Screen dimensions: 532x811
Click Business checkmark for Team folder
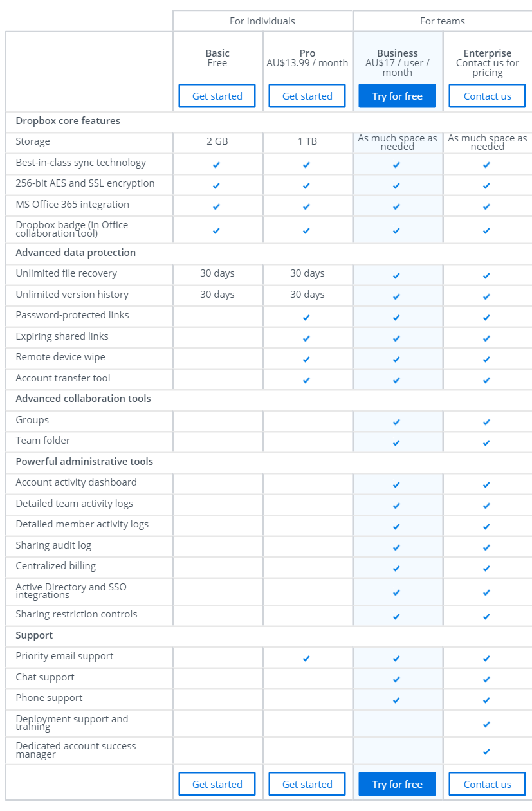[396, 442]
